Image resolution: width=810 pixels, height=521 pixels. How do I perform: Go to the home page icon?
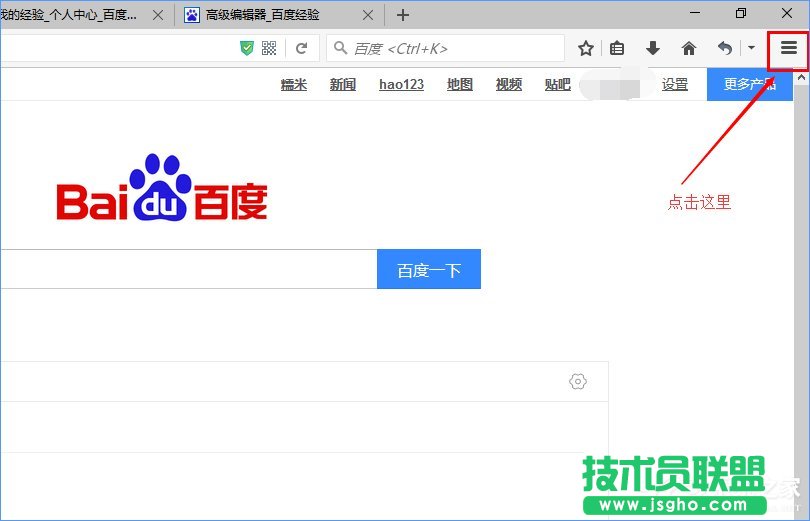(689, 49)
